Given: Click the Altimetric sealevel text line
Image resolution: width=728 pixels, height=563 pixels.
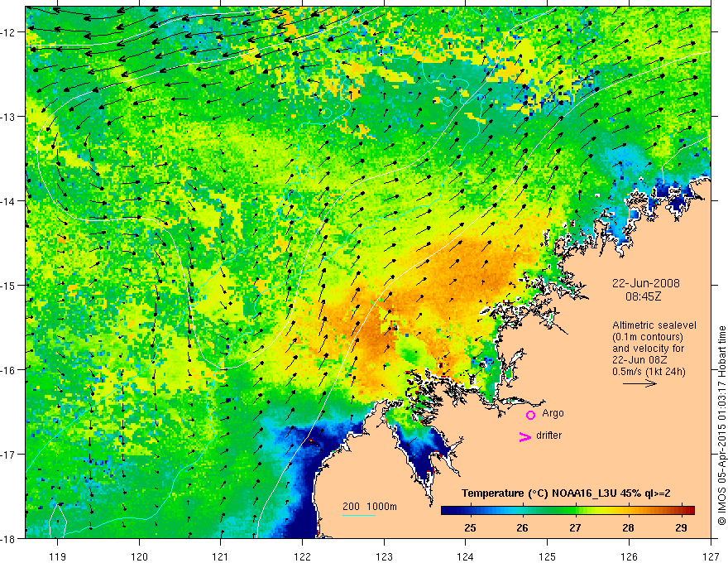Looking at the screenshot, I should (x=654, y=325).
